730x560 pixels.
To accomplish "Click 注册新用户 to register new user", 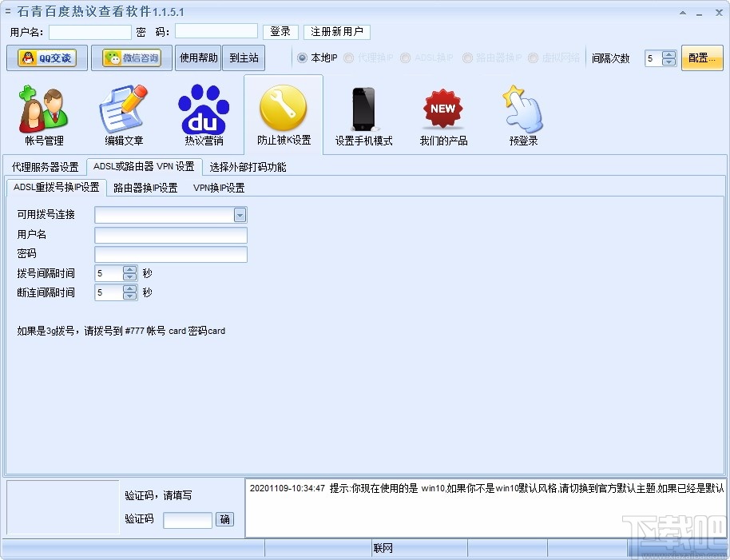I will coord(336,31).
